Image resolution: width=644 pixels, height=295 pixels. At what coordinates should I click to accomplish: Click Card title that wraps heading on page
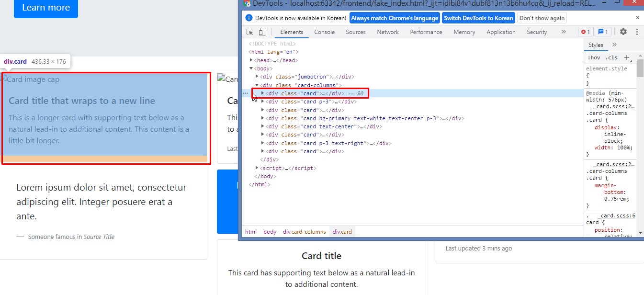click(x=82, y=101)
